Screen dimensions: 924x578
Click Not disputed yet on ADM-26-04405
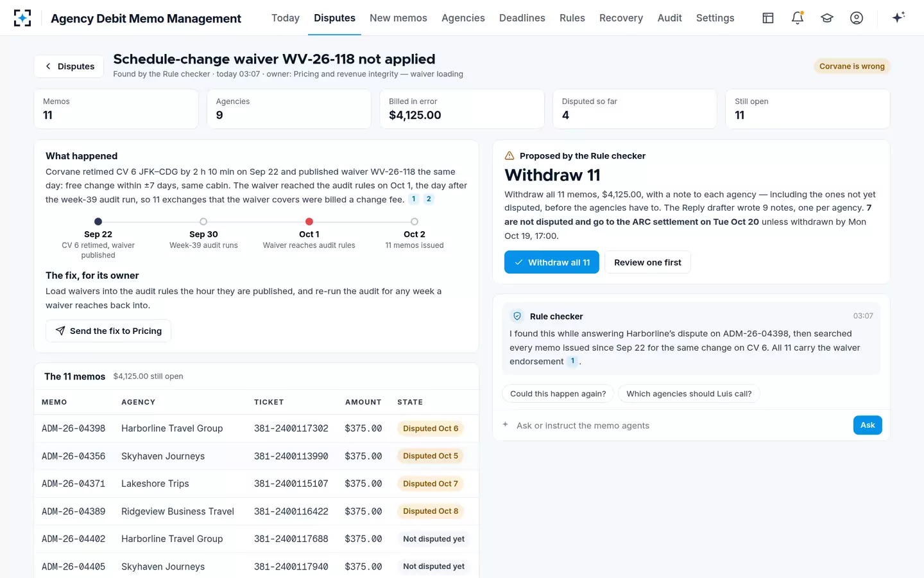click(x=434, y=566)
